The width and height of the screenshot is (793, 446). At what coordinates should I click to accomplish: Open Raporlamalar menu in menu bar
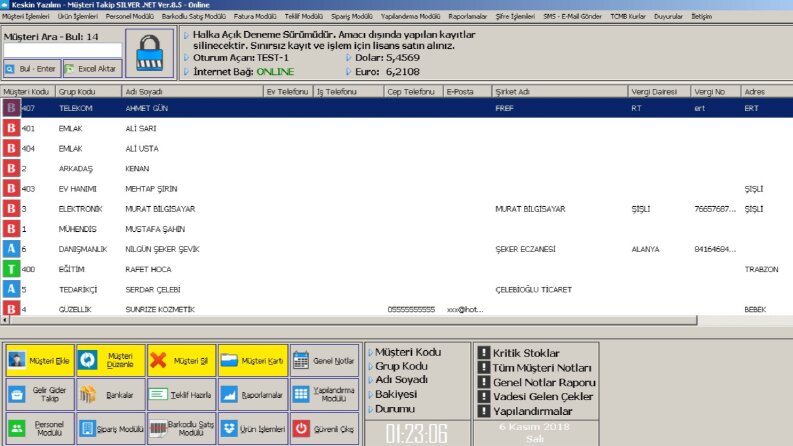pos(467,16)
